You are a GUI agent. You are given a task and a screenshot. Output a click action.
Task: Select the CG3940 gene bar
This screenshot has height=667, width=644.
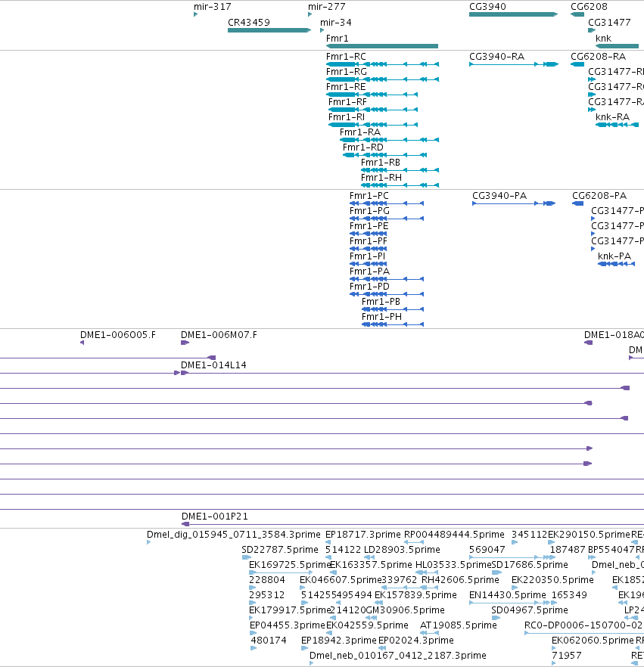coord(513,14)
